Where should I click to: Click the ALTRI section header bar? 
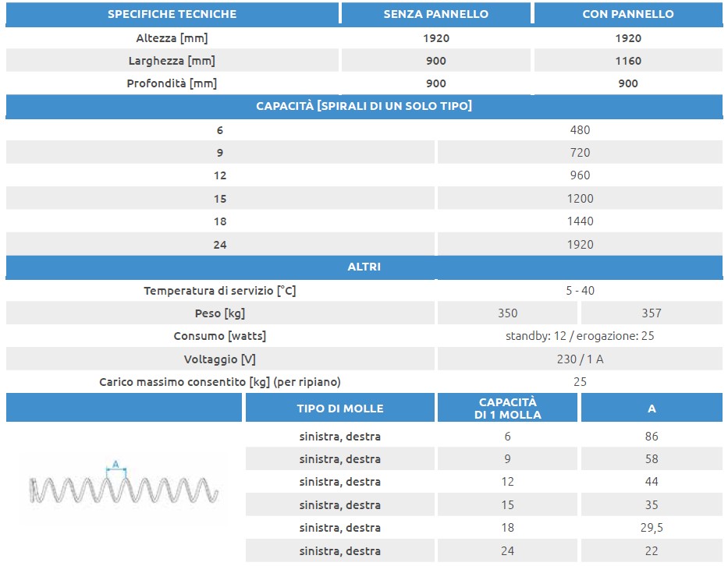[364, 267]
